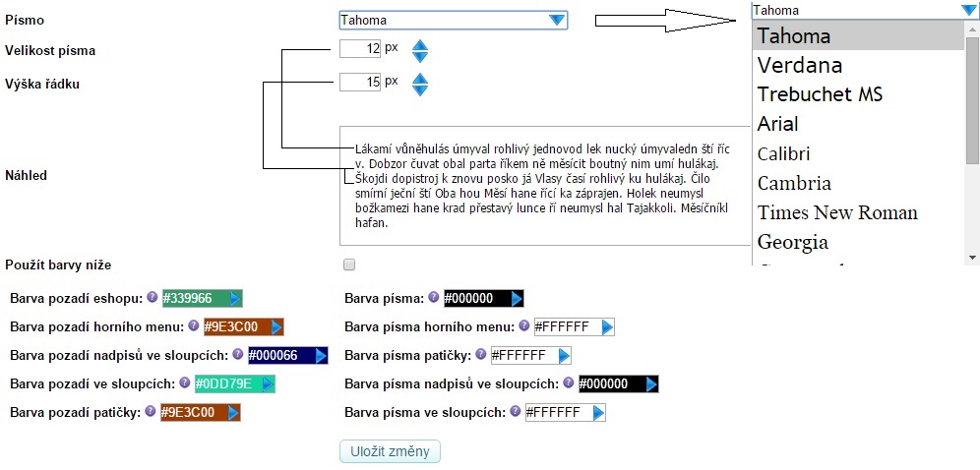Screen dimensions: 980x470
Task: Collapse the expanded Tahoma font list arrow
Action: coord(968,10)
